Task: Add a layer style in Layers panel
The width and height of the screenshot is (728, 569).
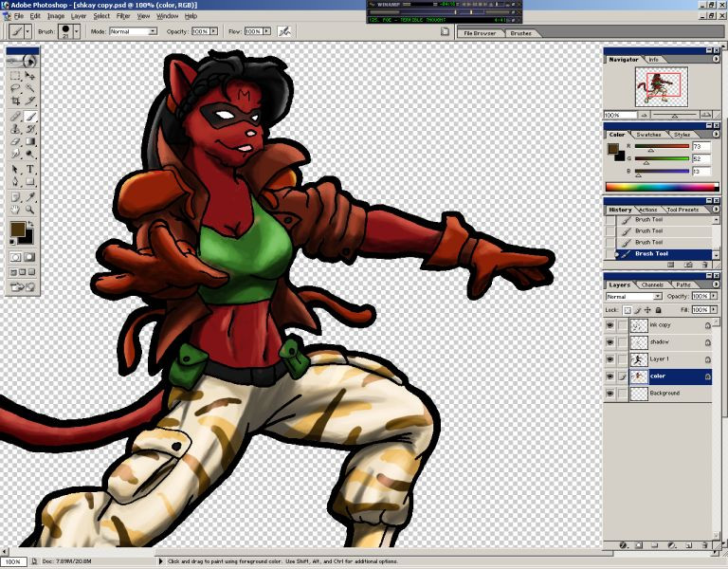Action: [x=624, y=545]
